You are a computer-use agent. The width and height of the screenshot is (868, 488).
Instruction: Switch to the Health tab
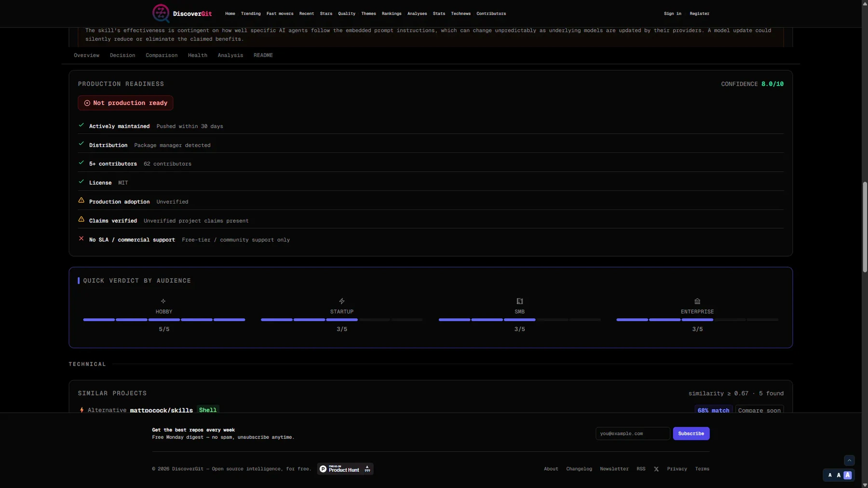click(198, 55)
